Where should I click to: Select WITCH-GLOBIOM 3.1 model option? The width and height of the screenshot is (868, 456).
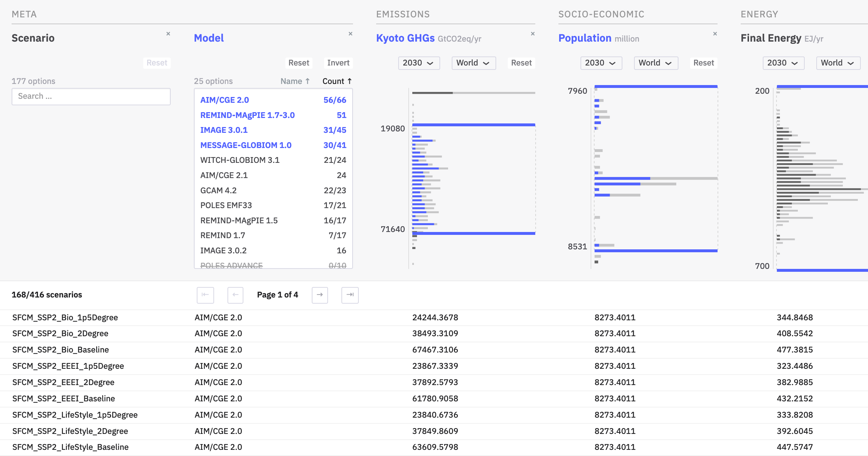click(273, 160)
